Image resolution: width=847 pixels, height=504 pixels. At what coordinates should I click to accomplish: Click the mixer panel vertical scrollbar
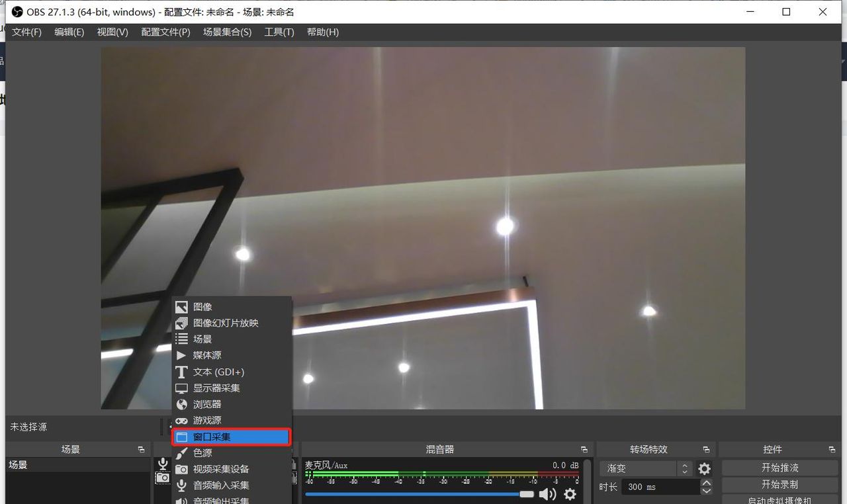[x=588, y=482]
